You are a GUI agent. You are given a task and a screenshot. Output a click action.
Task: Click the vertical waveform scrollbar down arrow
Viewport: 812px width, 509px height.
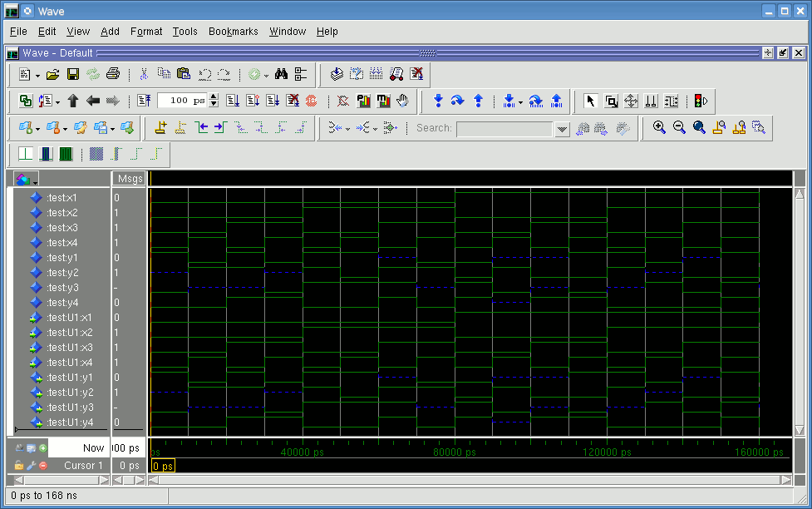tap(799, 430)
